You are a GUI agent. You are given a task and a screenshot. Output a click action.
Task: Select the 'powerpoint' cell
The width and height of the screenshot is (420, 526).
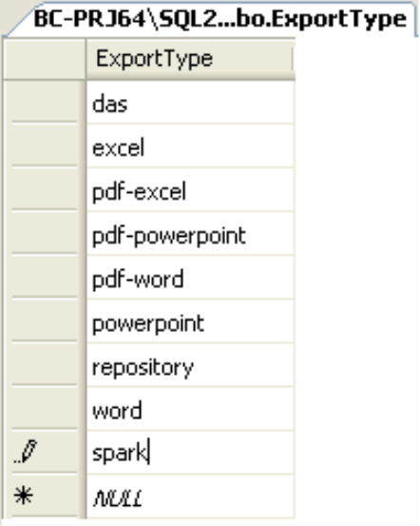pyautogui.click(x=190, y=322)
